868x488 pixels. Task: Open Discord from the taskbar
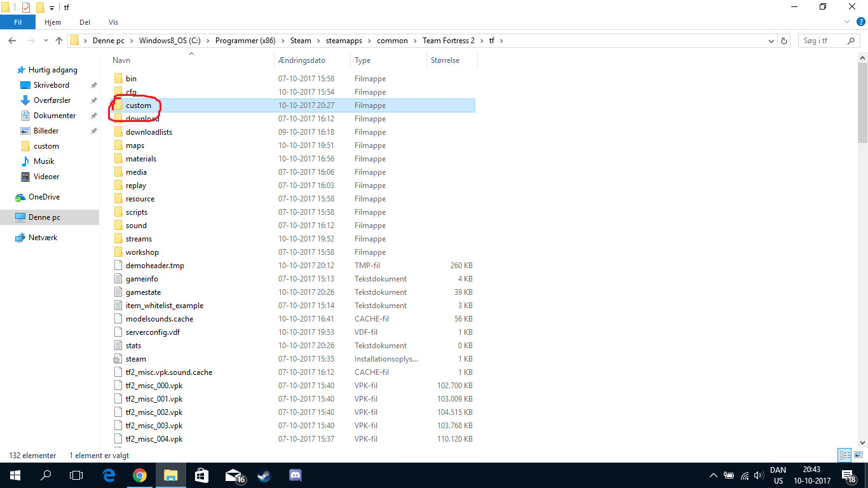click(295, 475)
